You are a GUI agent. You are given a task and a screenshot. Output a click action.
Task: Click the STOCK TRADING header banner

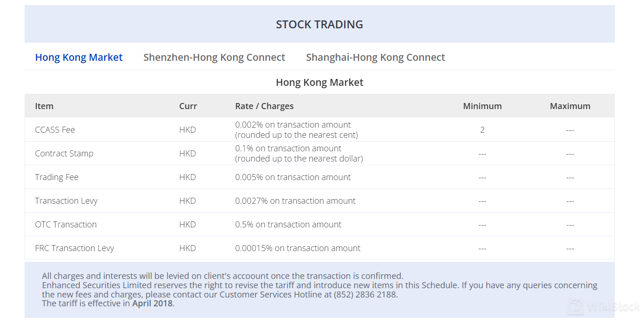(x=319, y=24)
